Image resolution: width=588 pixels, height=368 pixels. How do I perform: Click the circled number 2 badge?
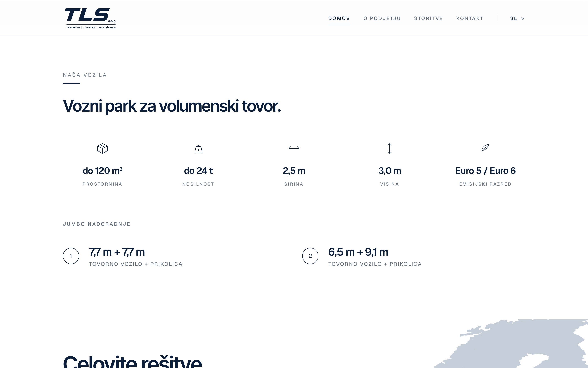[x=310, y=256]
